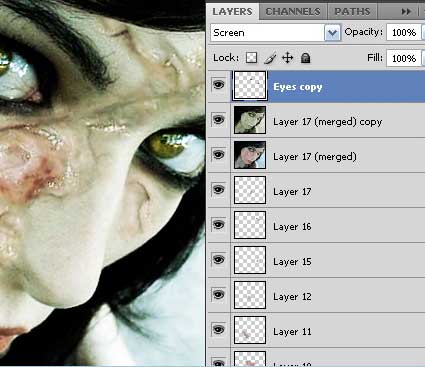The width and height of the screenshot is (425, 367).
Task: Click the Layer 15 thumbnail
Action: pyautogui.click(x=250, y=260)
